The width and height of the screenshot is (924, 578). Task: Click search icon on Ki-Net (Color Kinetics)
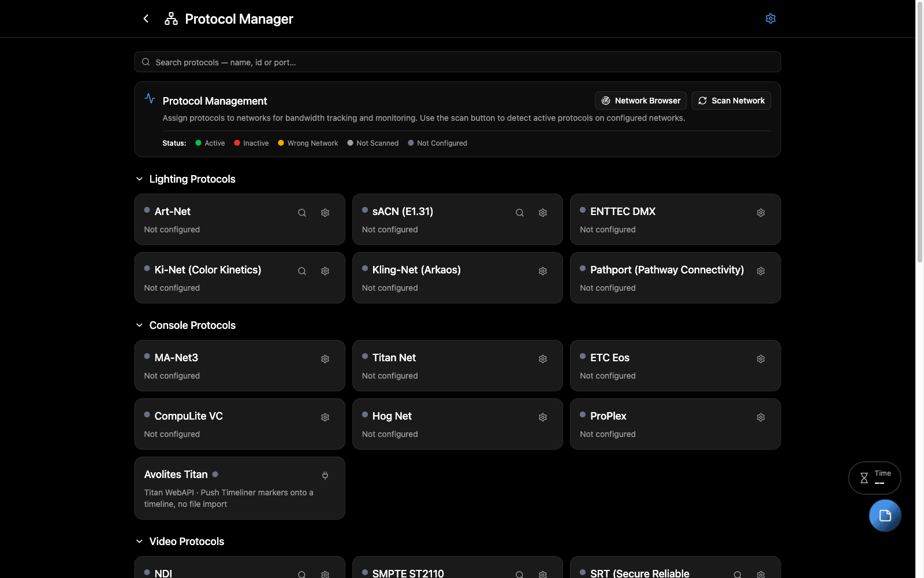click(302, 271)
